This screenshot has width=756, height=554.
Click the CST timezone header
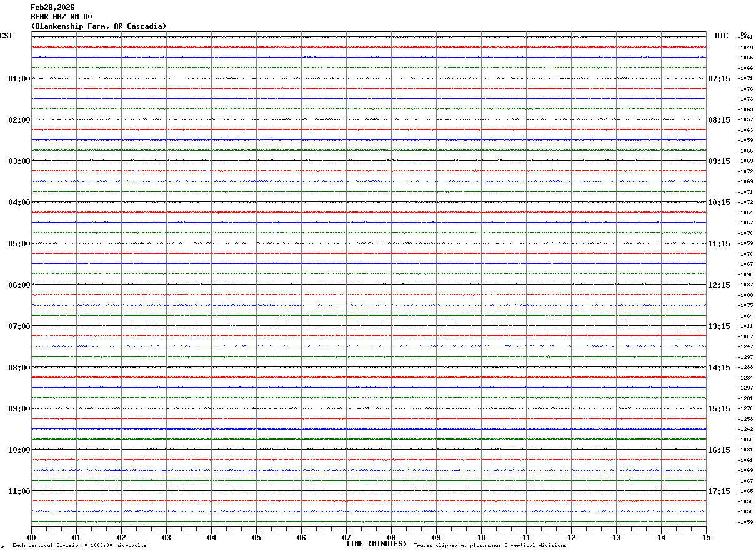pos(6,36)
